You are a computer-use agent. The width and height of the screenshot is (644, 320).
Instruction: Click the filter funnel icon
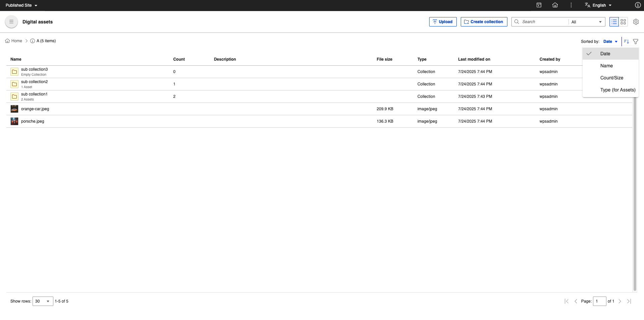click(x=635, y=41)
